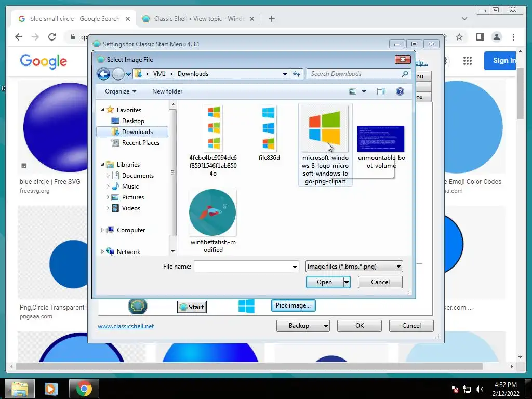This screenshot has height=399, width=532.
Task: Click the Google logo on the page
Action: [x=44, y=61]
